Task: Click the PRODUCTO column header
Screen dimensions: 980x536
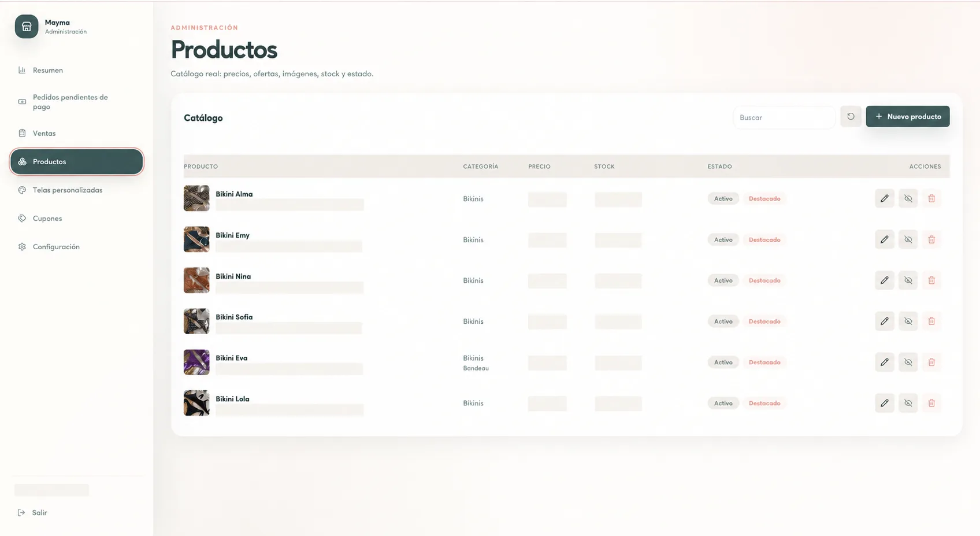Action: point(201,167)
